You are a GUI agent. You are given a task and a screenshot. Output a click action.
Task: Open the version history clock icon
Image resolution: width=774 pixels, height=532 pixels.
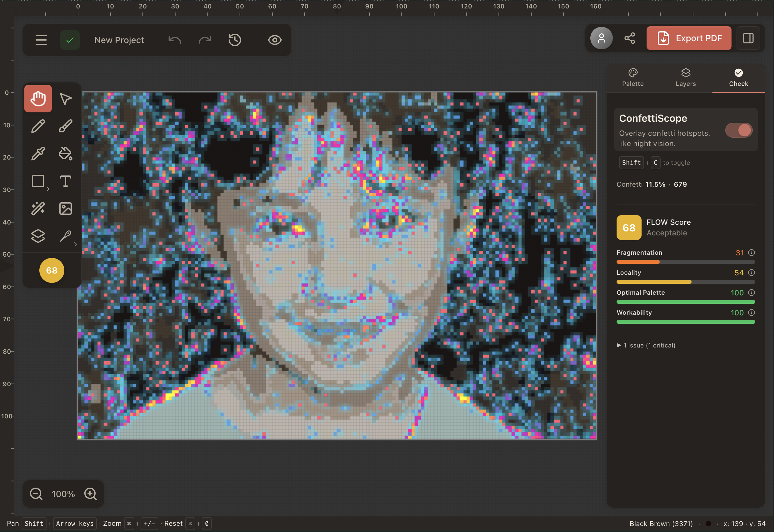235,40
